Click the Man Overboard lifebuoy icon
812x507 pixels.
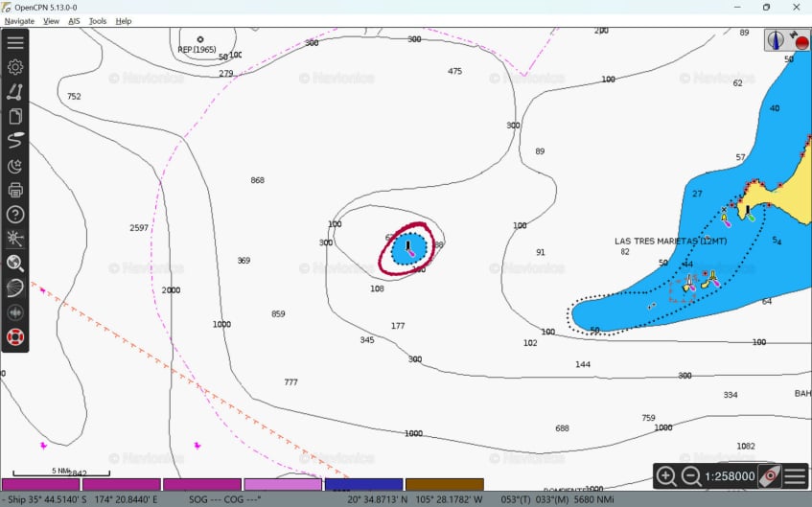15,337
